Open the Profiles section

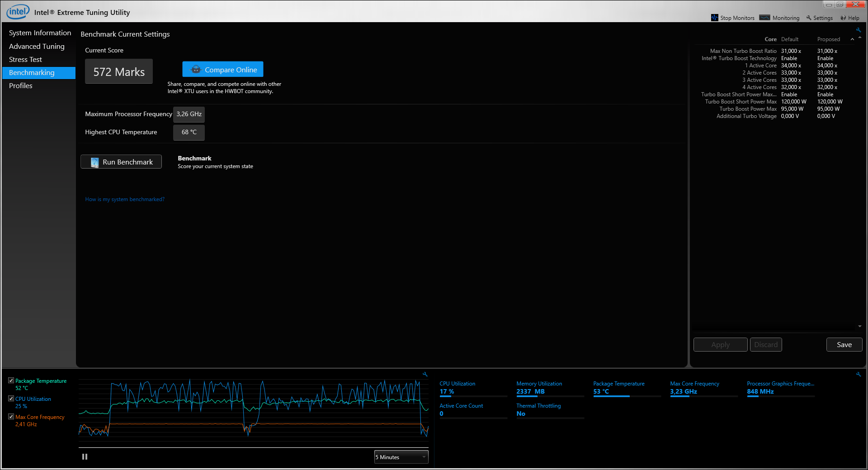point(21,86)
